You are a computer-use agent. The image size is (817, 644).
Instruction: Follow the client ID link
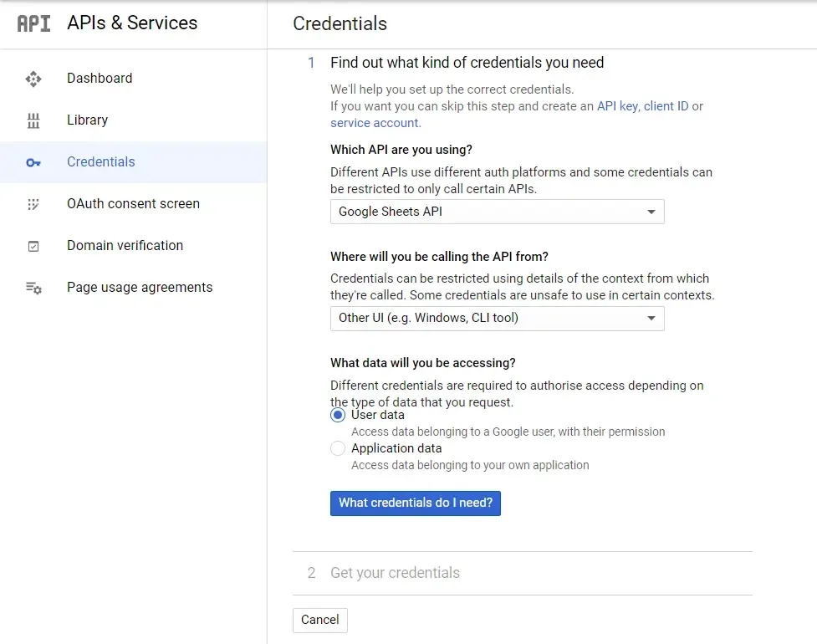coord(666,105)
